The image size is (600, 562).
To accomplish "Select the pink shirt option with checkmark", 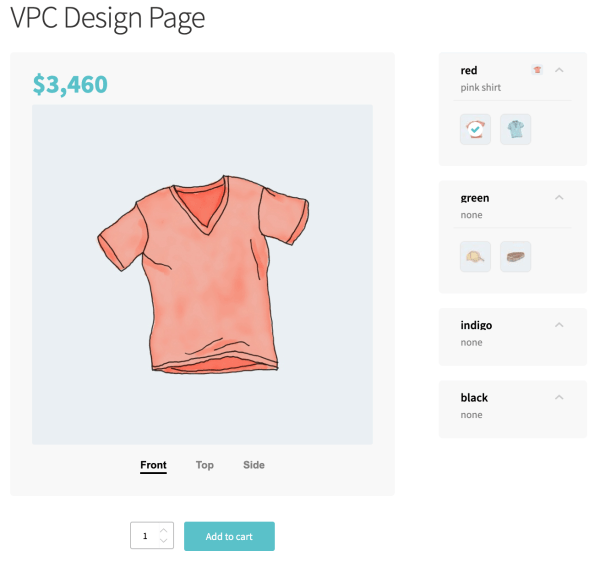I will (475, 130).
